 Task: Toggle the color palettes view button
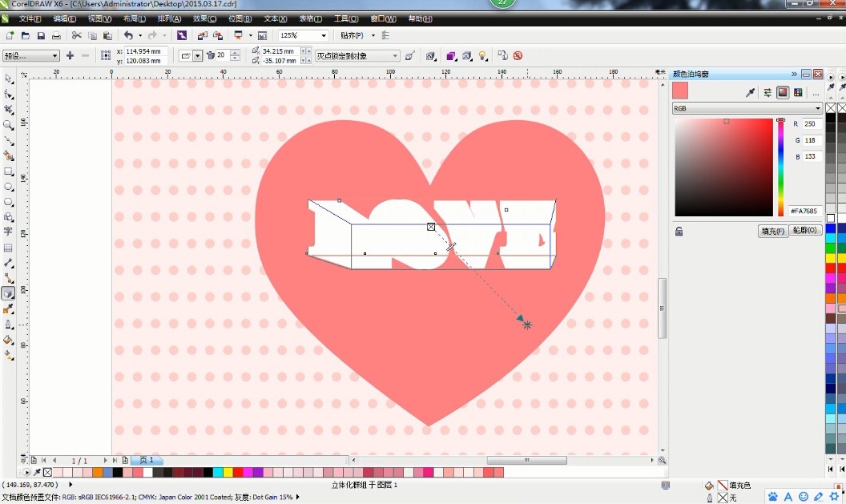click(x=798, y=93)
